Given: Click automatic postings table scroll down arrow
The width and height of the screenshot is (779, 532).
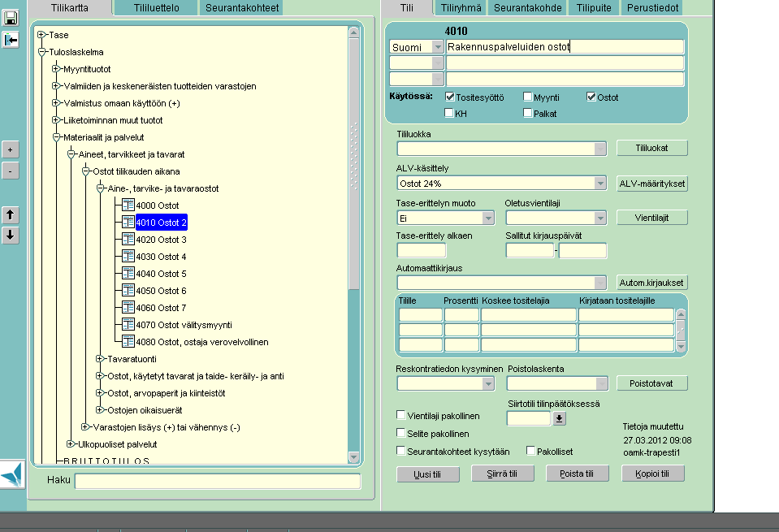Looking at the screenshot, I should point(682,346).
